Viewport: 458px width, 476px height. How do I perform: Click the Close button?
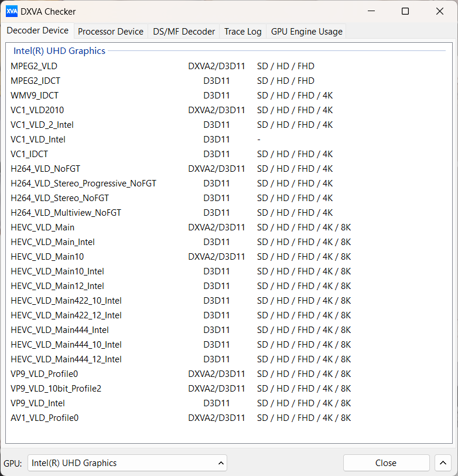(x=386, y=463)
